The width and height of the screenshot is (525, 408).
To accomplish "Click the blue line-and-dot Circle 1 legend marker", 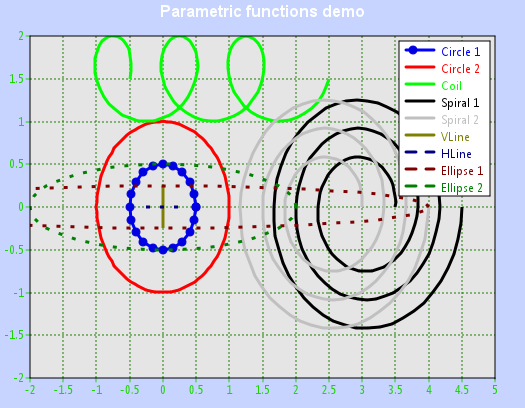I will 420,51.
